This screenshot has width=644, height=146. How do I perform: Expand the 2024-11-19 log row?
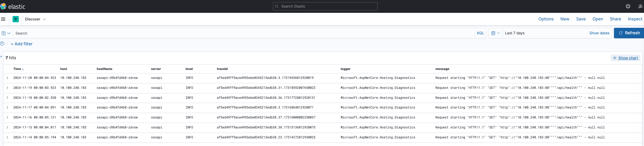(x=7, y=88)
